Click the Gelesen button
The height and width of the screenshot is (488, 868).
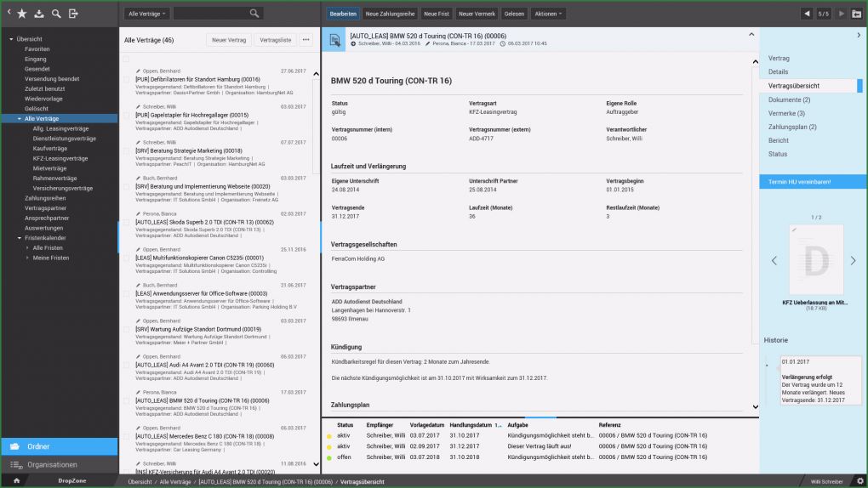click(x=514, y=14)
